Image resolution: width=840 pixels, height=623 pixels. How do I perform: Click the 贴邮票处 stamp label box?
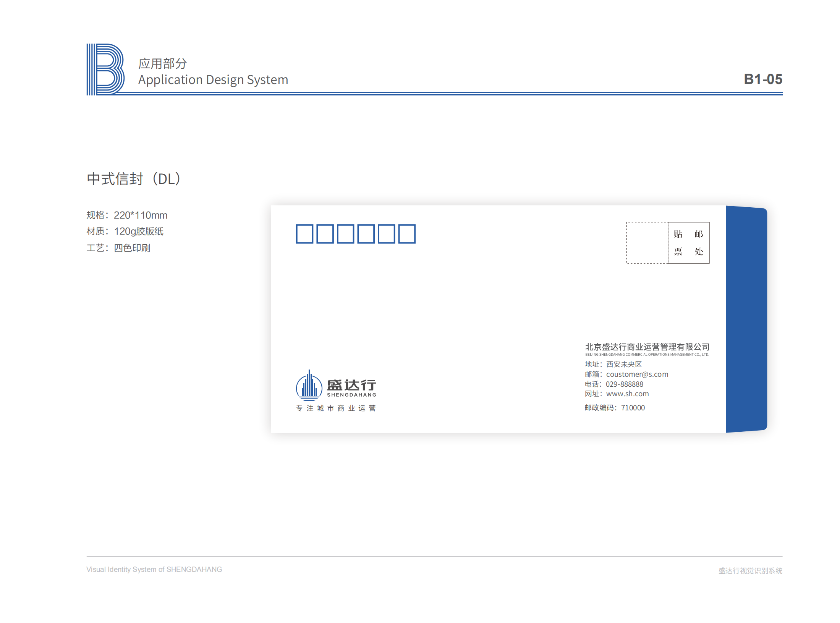coord(688,243)
